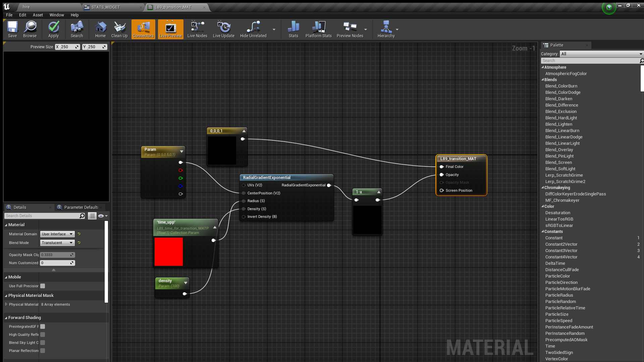Click the Search Details input field
Image resolution: width=644 pixels, height=362 pixels.
(x=43, y=216)
